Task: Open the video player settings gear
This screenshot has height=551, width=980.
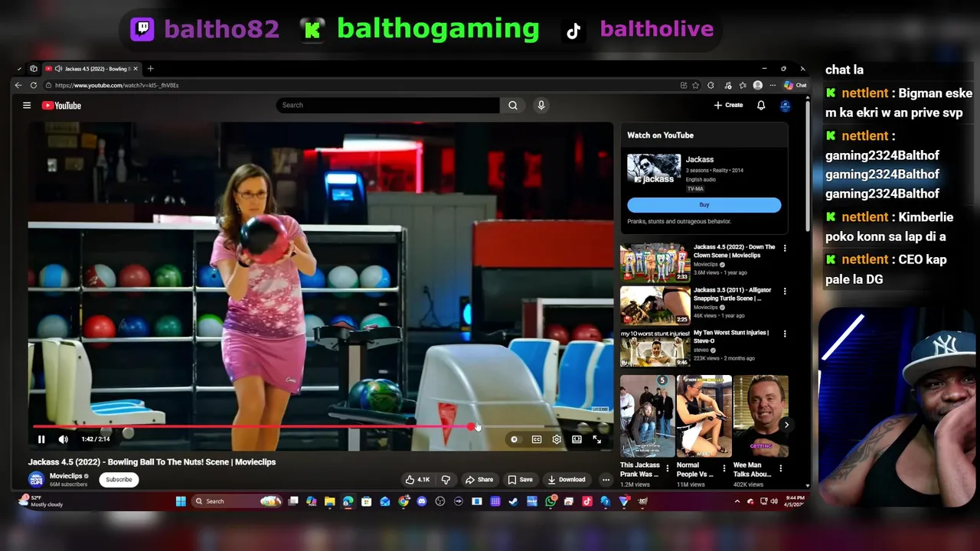Action: point(557,439)
